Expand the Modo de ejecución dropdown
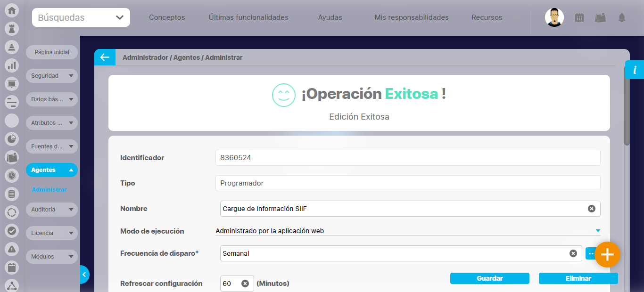644x292 pixels. click(597, 231)
